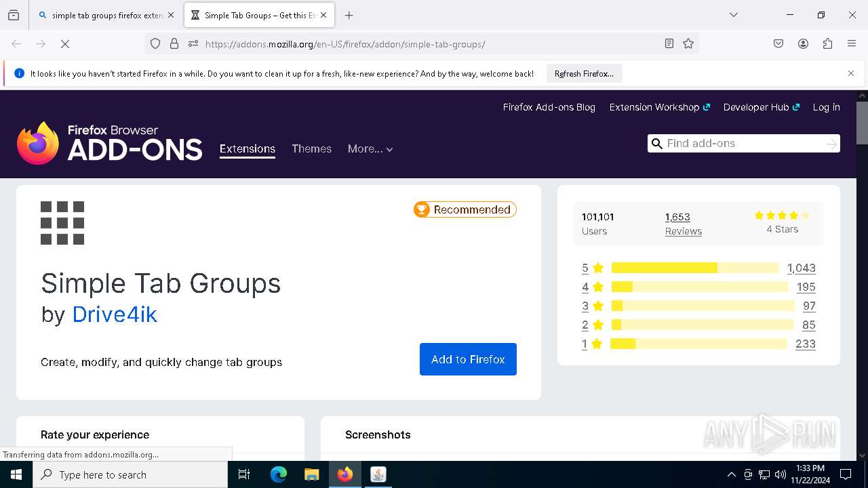Click the address bar URL

(x=345, y=44)
